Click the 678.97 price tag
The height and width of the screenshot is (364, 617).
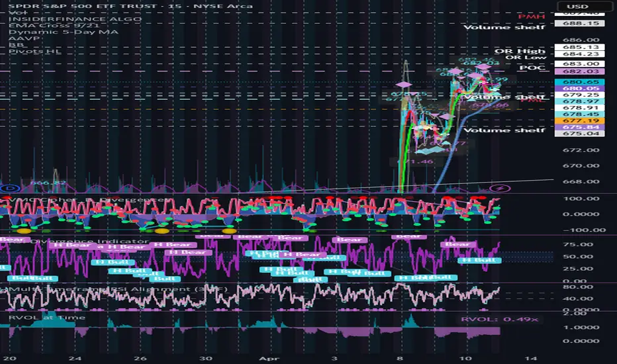[x=580, y=101]
